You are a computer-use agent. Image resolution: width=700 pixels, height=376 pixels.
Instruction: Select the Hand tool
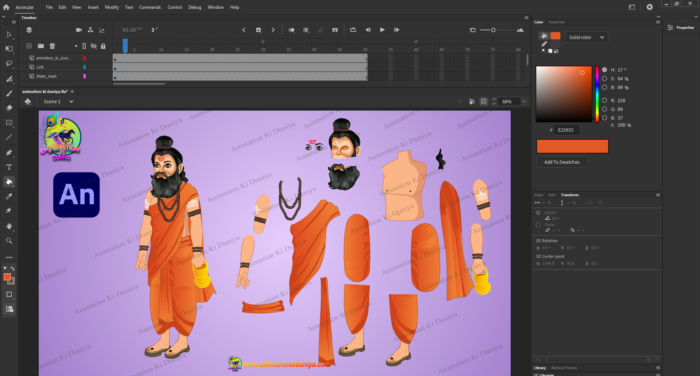click(x=9, y=226)
